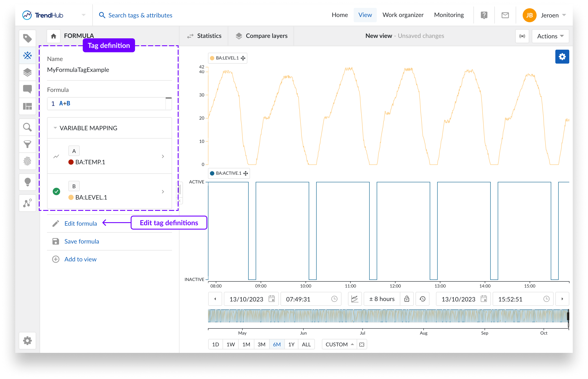Open the help question mark icon
This screenshot has height=379, width=588.
point(484,15)
